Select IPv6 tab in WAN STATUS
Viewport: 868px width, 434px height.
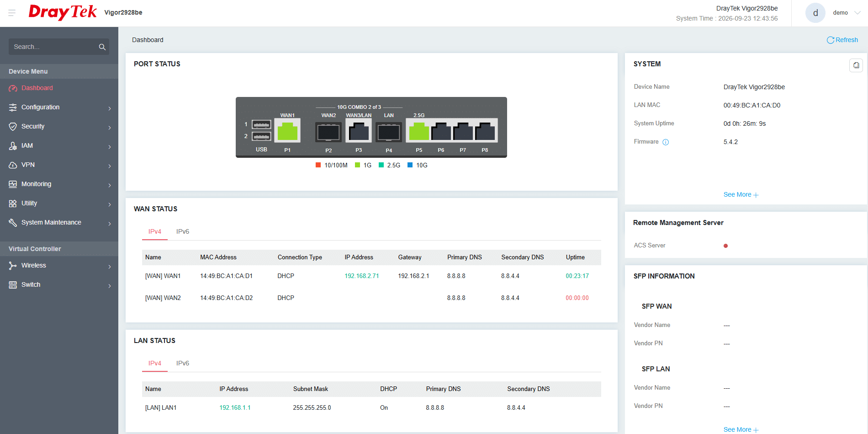coord(183,232)
